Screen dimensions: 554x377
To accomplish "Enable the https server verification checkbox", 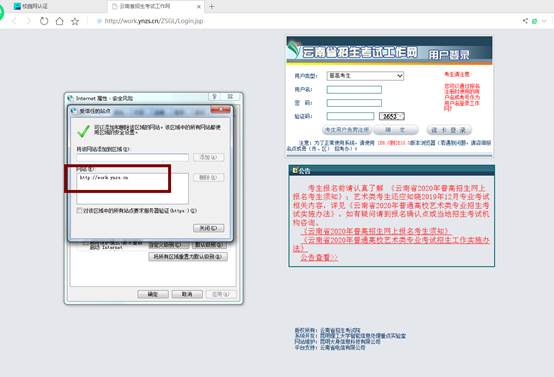I will 79,211.
